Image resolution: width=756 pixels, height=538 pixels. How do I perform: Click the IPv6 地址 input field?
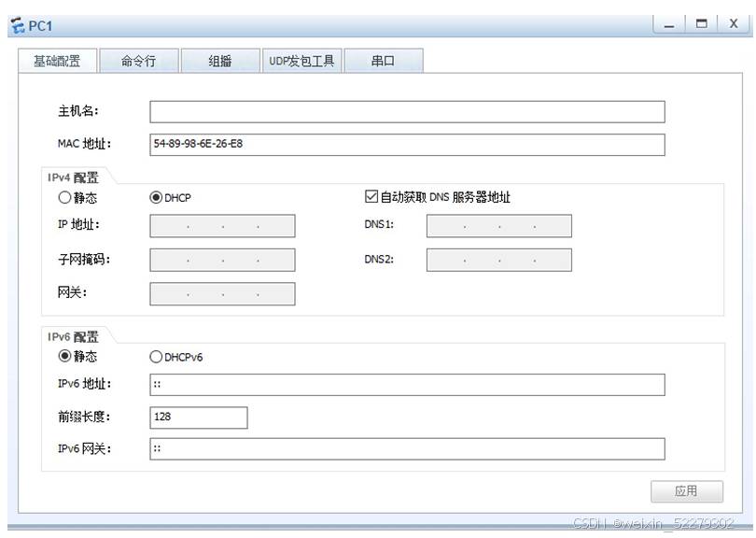408,385
